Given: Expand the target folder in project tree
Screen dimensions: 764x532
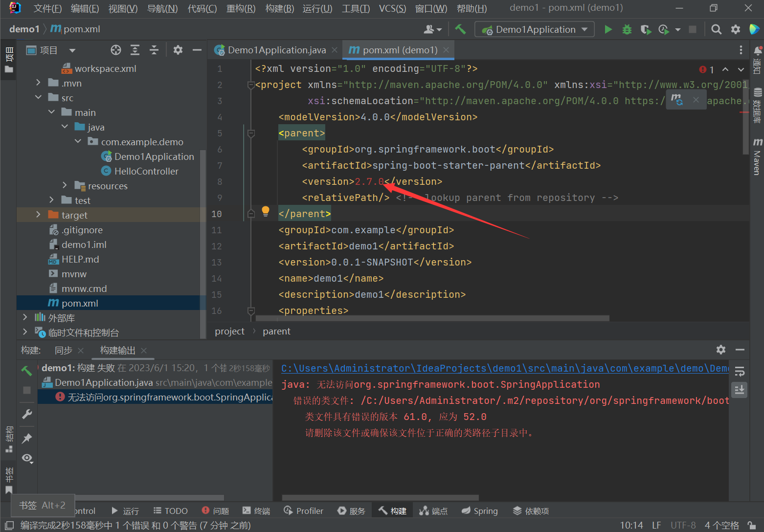Looking at the screenshot, I should click(x=38, y=215).
